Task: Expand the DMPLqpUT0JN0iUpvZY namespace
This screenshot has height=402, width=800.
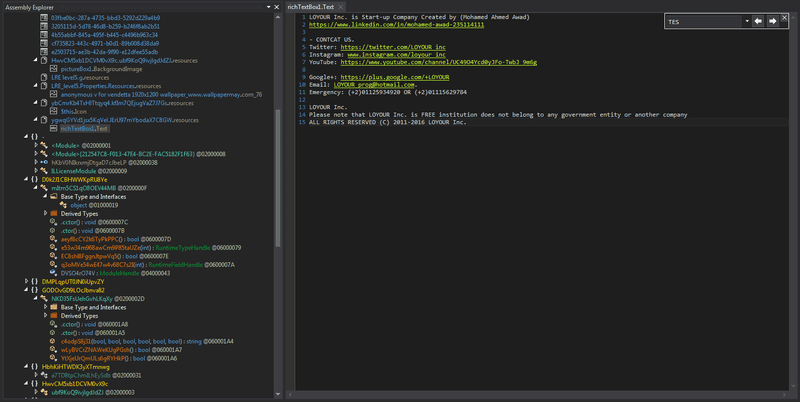Action: coord(27,281)
